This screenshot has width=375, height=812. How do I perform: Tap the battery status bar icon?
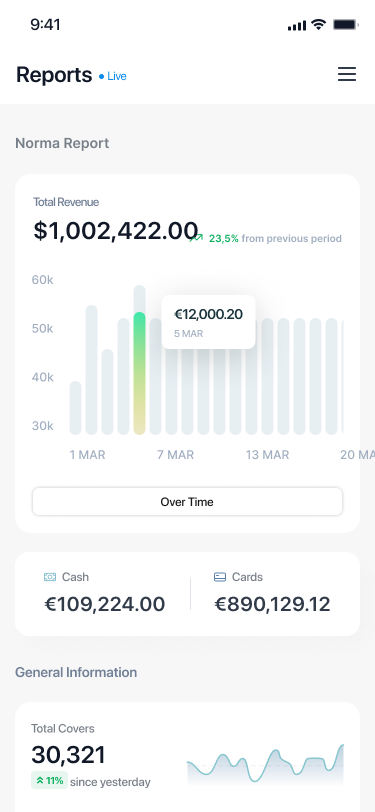tap(345, 24)
